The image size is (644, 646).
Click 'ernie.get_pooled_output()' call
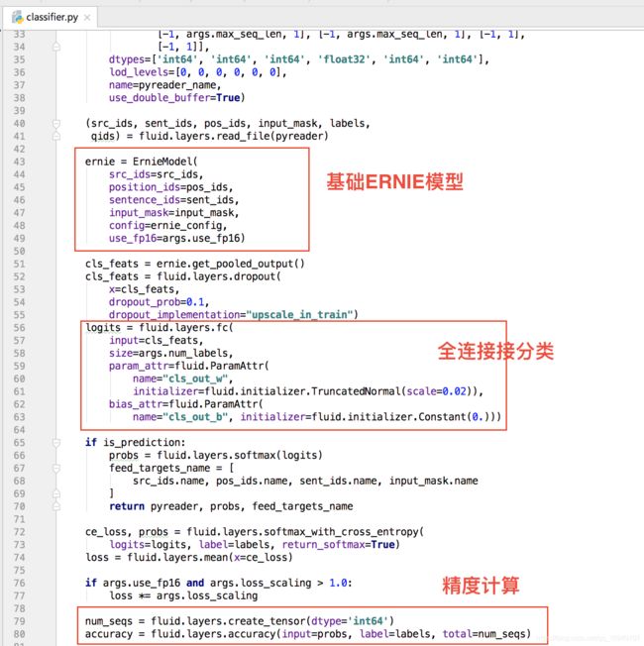pos(230,264)
